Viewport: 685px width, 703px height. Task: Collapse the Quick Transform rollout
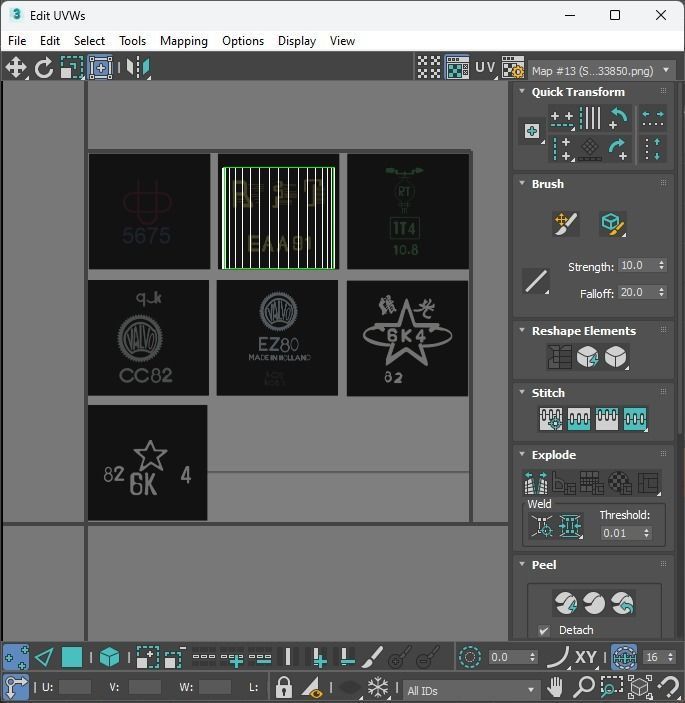click(x=522, y=91)
